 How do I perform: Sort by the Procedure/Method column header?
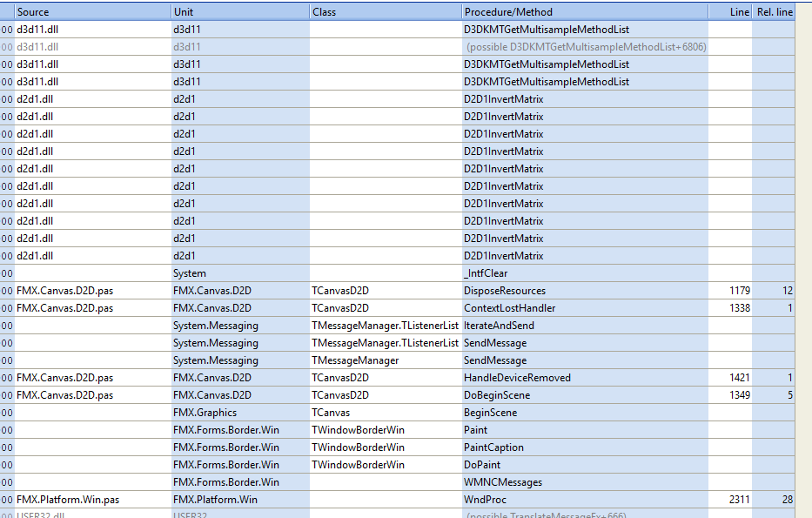[585, 12]
